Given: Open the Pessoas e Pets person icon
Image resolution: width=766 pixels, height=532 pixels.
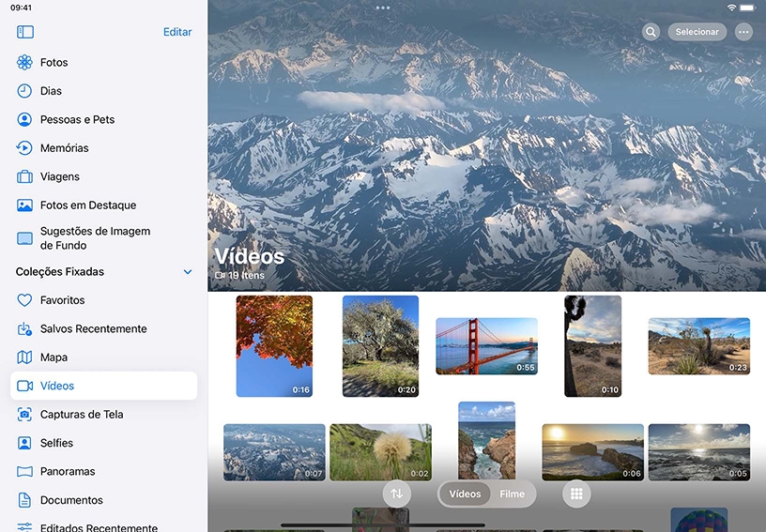Looking at the screenshot, I should coord(24,119).
